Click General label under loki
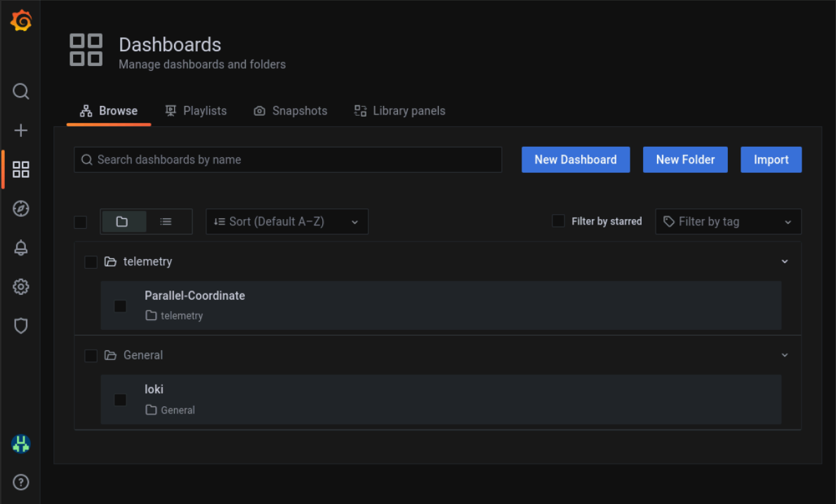The width and height of the screenshot is (836, 504). pos(178,410)
